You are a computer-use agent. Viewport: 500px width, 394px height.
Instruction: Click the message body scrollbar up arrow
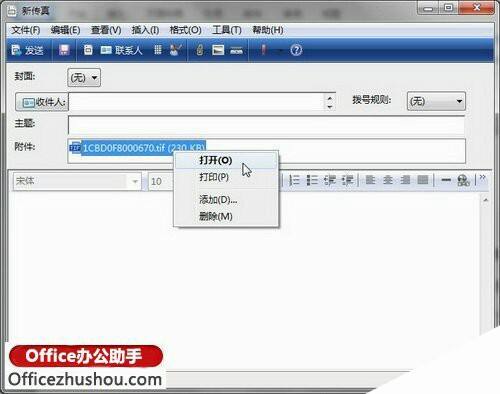(x=486, y=200)
